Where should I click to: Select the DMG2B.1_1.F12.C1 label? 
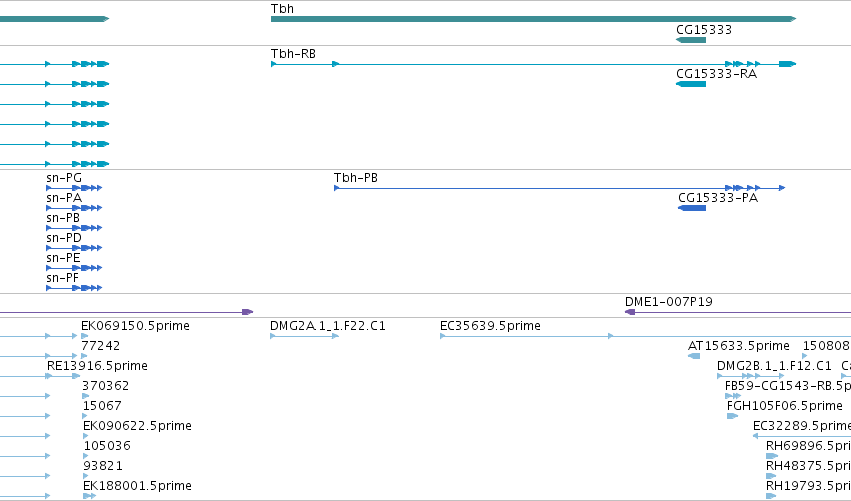(x=774, y=366)
